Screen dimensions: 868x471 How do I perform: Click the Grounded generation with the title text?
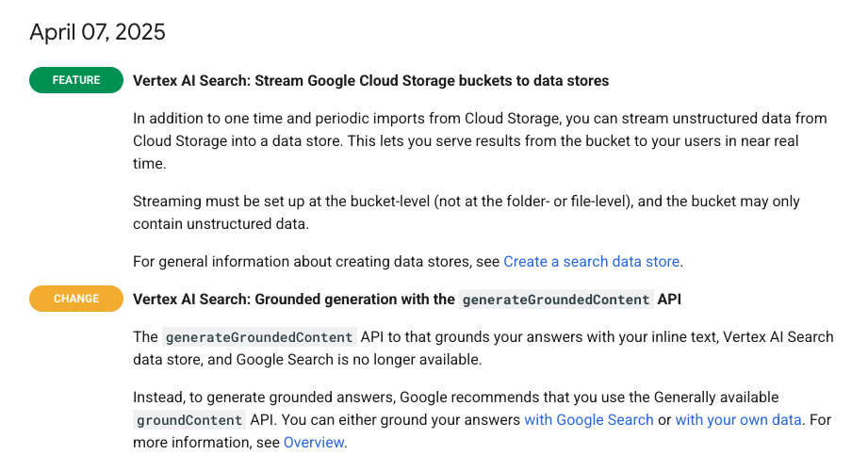coord(293,300)
